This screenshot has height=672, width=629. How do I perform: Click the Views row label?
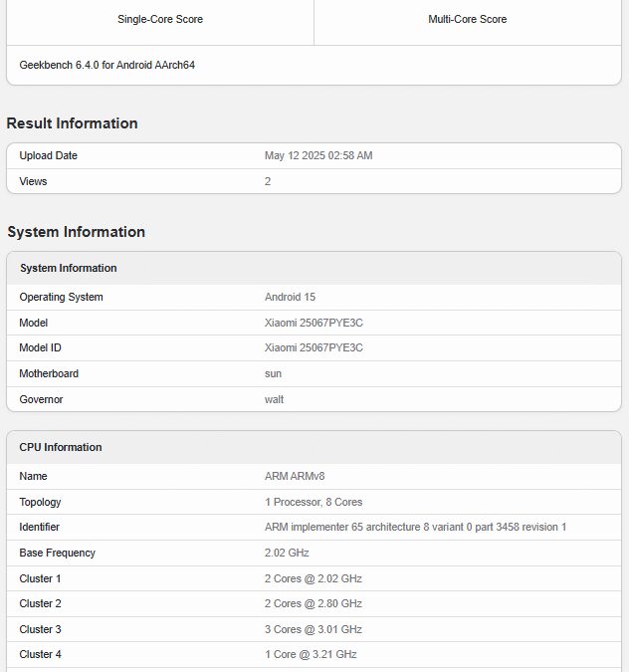pyautogui.click(x=33, y=181)
